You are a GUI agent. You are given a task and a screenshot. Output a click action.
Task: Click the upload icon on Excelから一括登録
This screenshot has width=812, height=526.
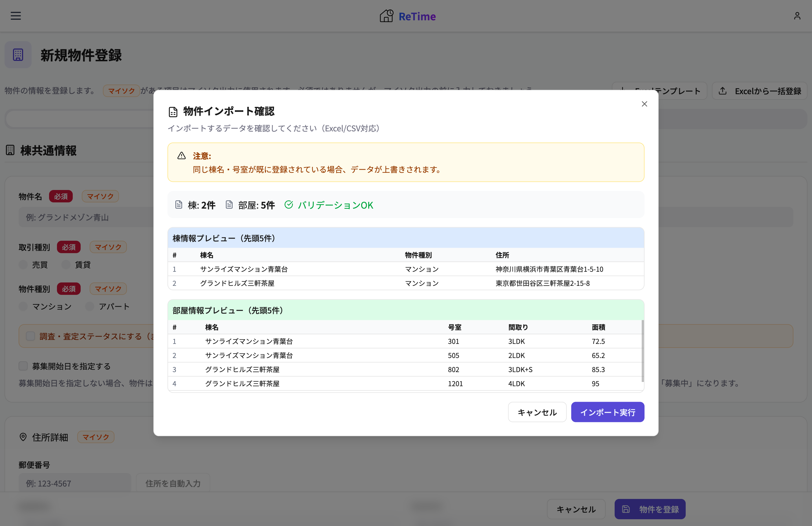click(723, 91)
